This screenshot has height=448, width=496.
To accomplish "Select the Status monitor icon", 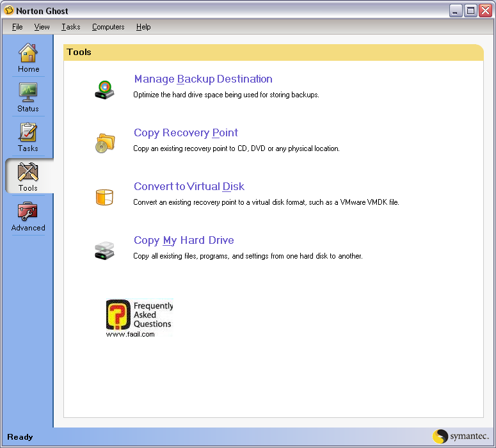I will pyautogui.click(x=28, y=93).
